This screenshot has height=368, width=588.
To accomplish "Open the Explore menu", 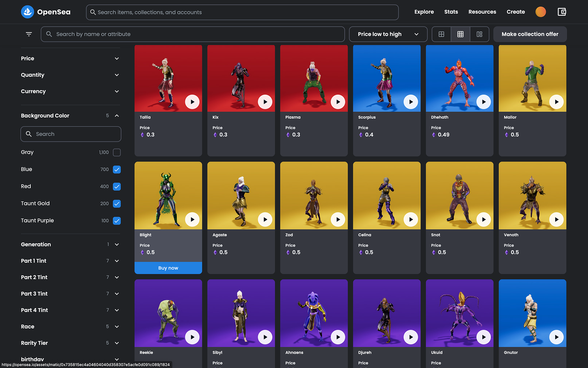I will pyautogui.click(x=424, y=12).
